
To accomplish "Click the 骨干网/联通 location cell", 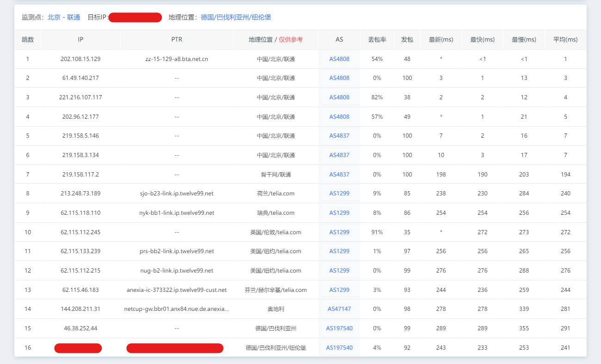I will (276, 175).
